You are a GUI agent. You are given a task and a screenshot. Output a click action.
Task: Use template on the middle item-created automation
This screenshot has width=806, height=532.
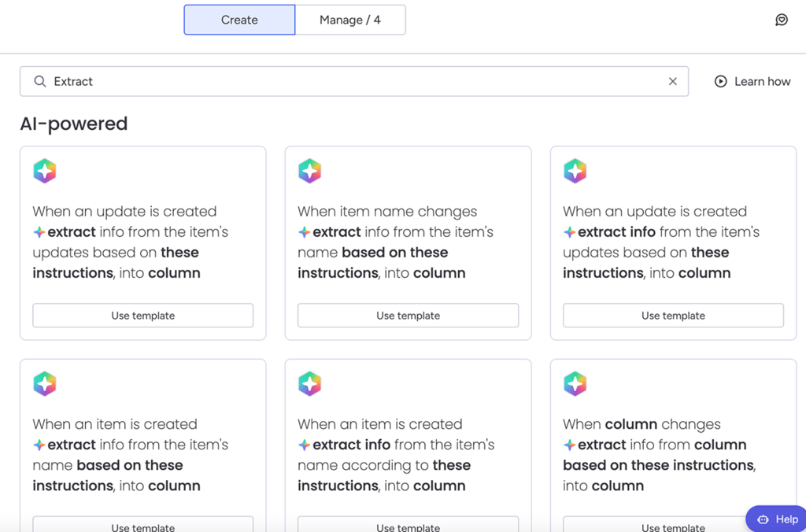click(x=408, y=527)
